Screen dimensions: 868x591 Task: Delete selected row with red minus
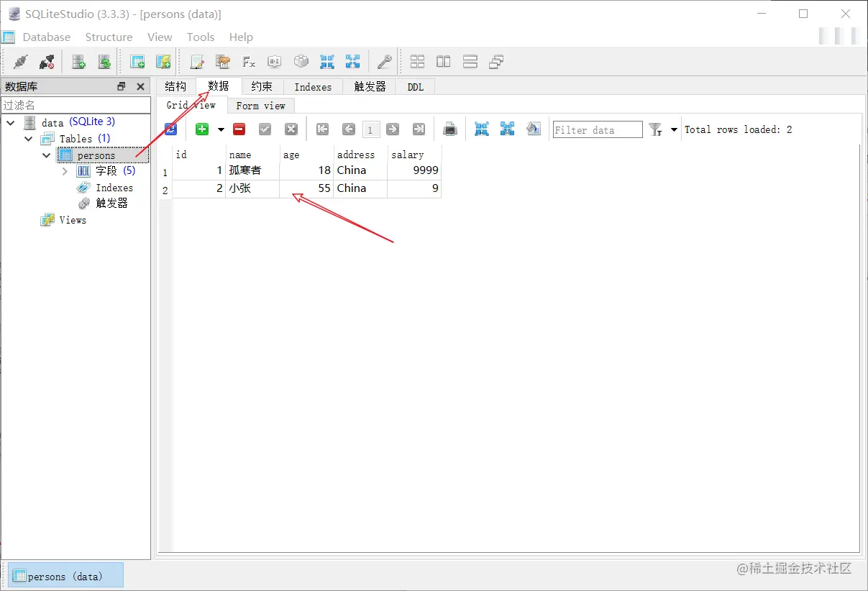point(239,129)
